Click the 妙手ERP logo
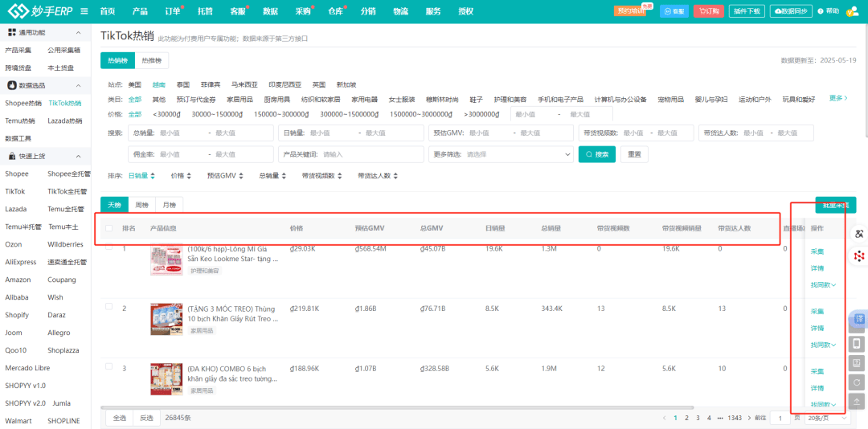 coord(40,11)
